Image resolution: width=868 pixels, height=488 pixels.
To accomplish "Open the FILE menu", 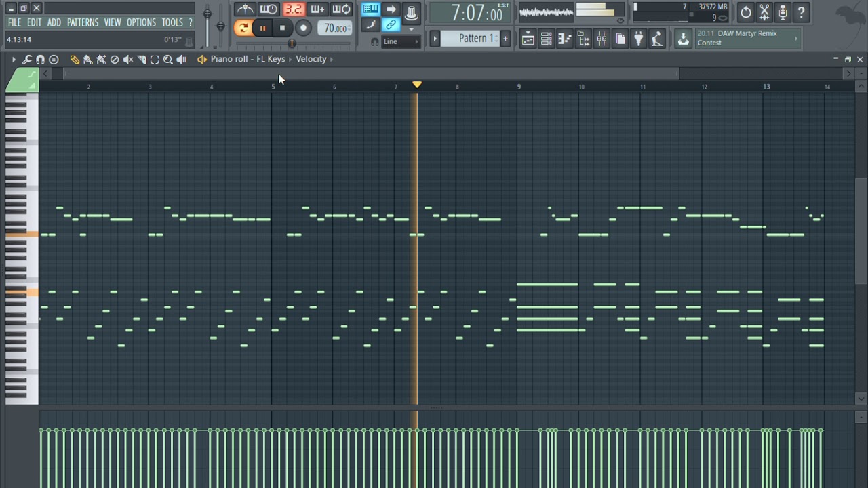I will pyautogui.click(x=14, y=22).
